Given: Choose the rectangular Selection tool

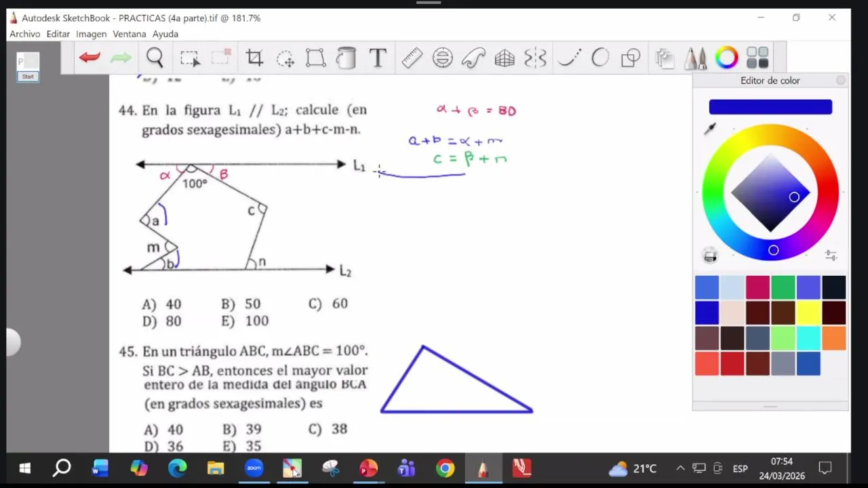Looking at the screenshot, I should 190,58.
